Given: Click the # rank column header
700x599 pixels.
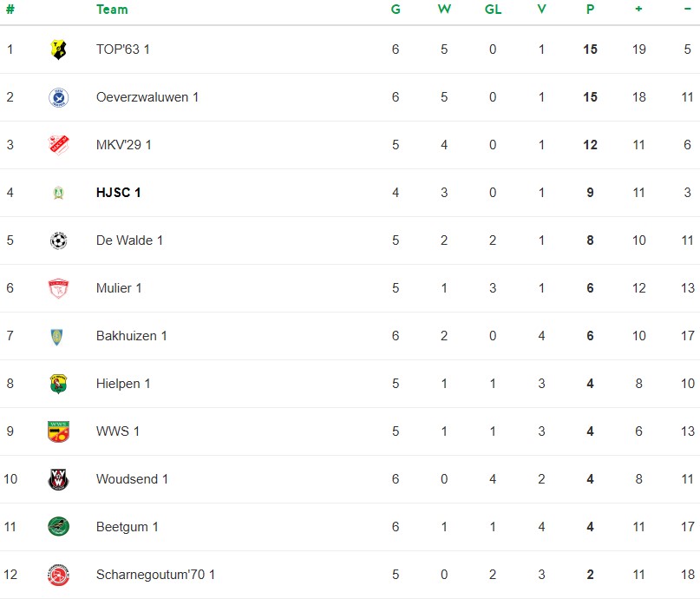Looking at the screenshot, I should click(x=10, y=10).
